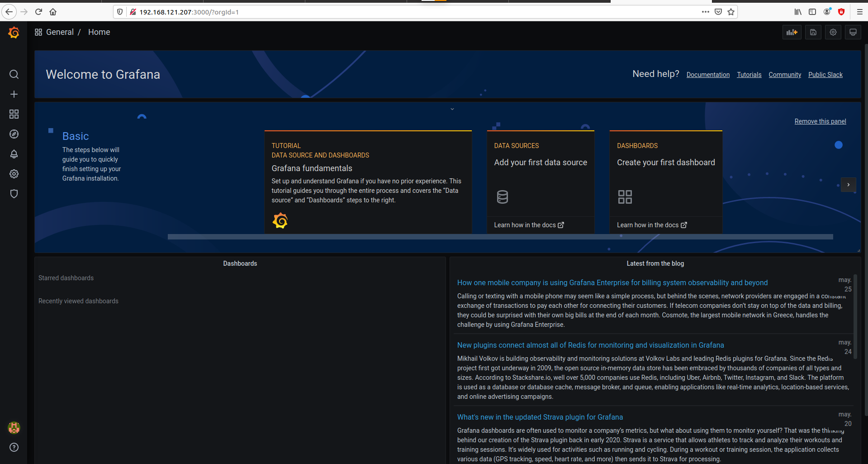868x464 pixels.
Task: Click the browser Home icon
Action: click(53, 12)
